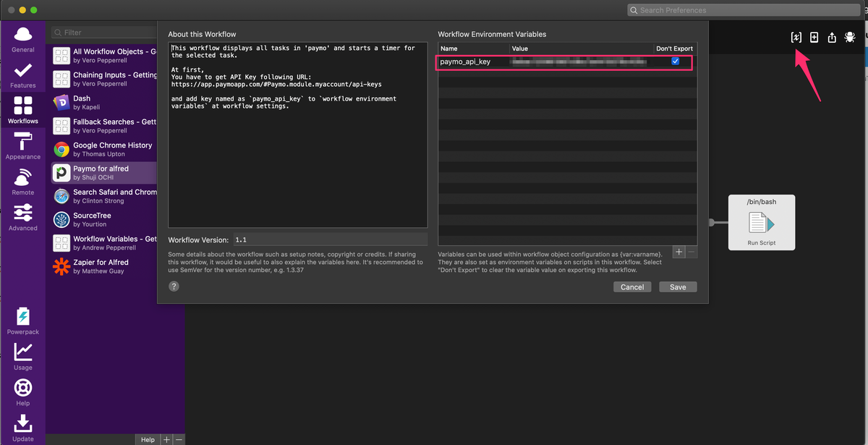The width and height of the screenshot is (868, 445).
Task: Open workflow environment variables icon in toolbar
Action: point(796,38)
